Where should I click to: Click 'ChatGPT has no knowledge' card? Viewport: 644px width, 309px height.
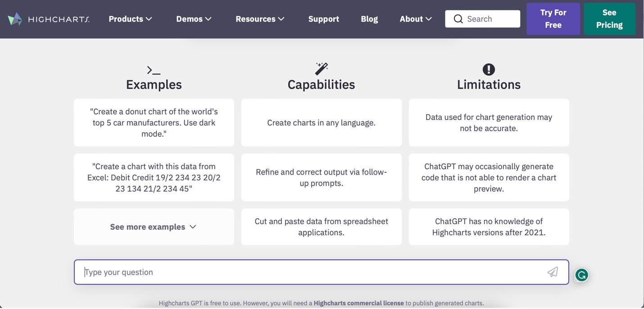pyautogui.click(x=489, y=227)
